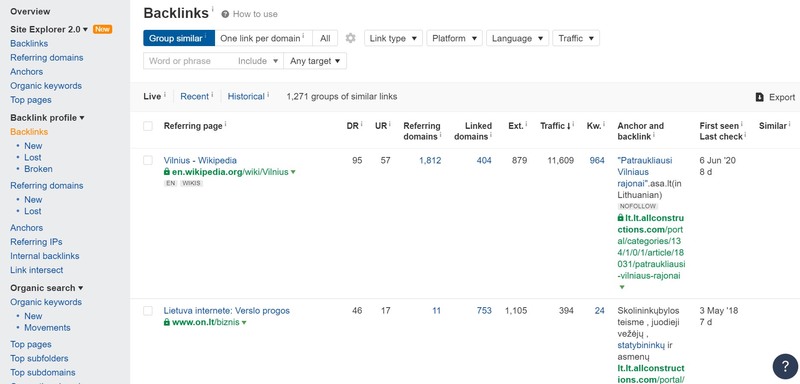Open Referring IPs in the sidebar
Screen dimensions: 800x384
point(36,242)
